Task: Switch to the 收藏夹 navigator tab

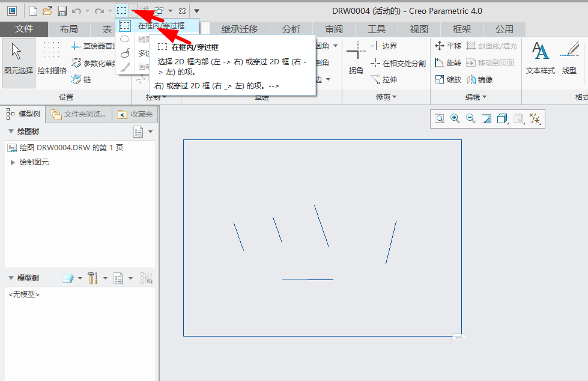Action: point(135,114)
